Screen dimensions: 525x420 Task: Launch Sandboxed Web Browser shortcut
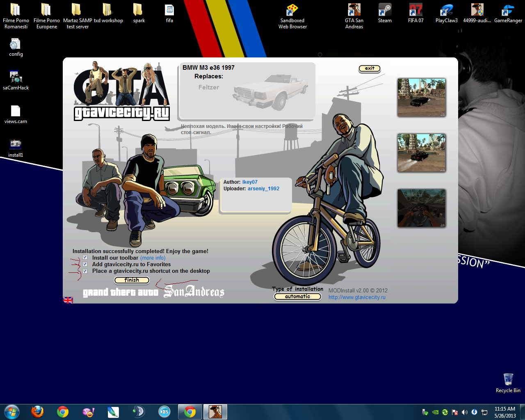(x=292, y=16)
